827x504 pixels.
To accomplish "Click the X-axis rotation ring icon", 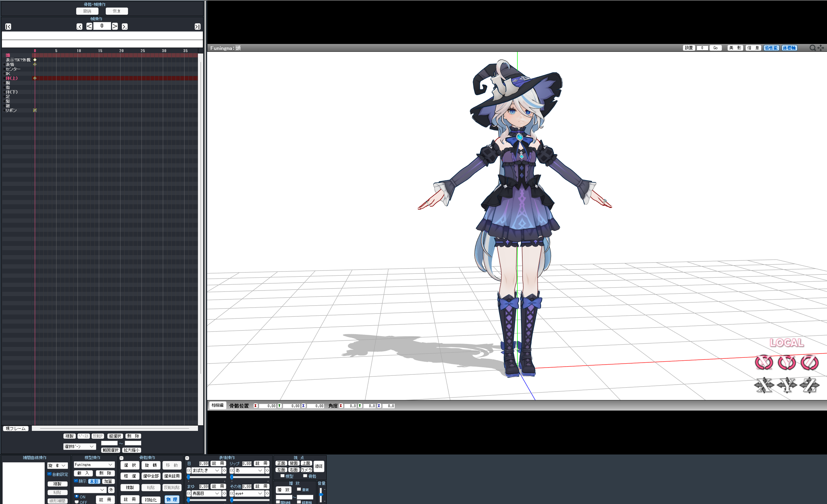I will tap(764, 362).
